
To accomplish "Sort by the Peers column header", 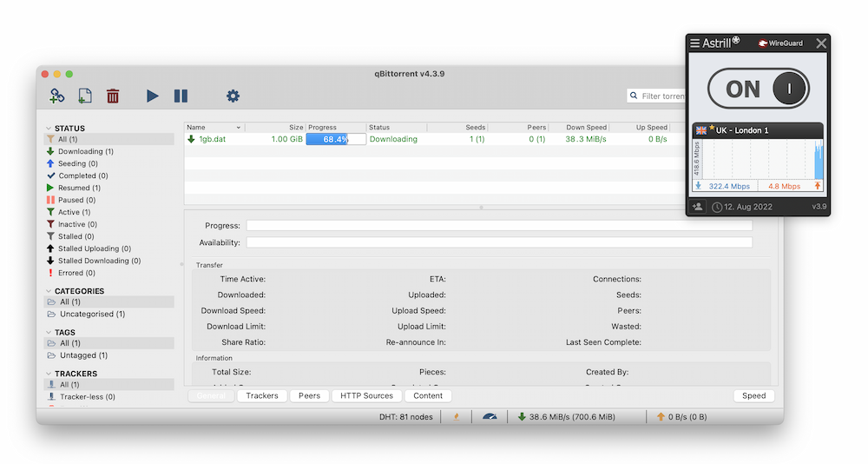I will pos(518,128).
